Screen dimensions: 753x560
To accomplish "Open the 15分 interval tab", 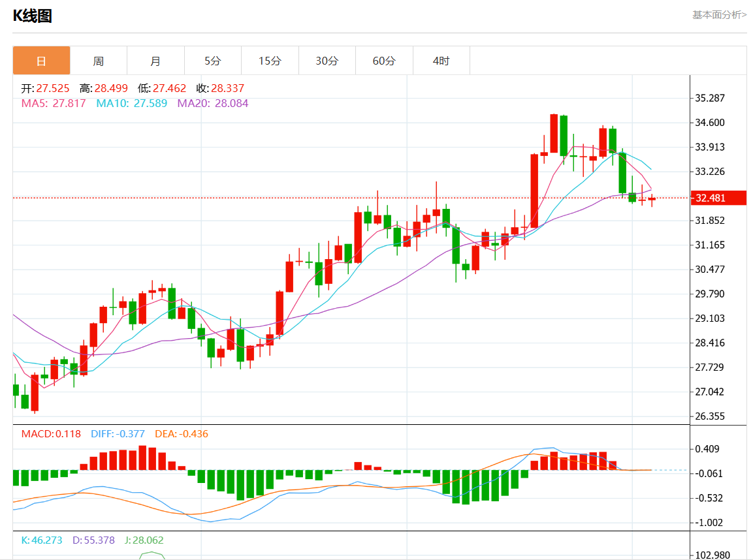I will [x=270, y=61].
